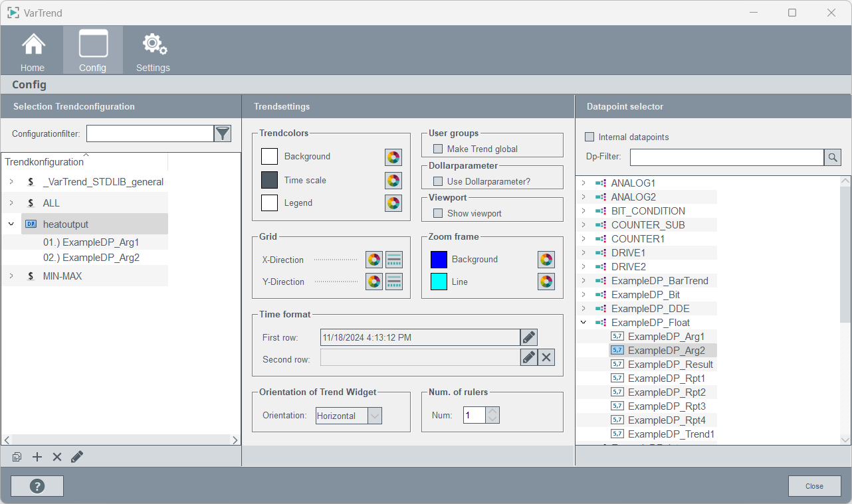
Task: Select ExampleDP_Result in the datapoint list
Action: pyautogui.click(x=670, y=364)
